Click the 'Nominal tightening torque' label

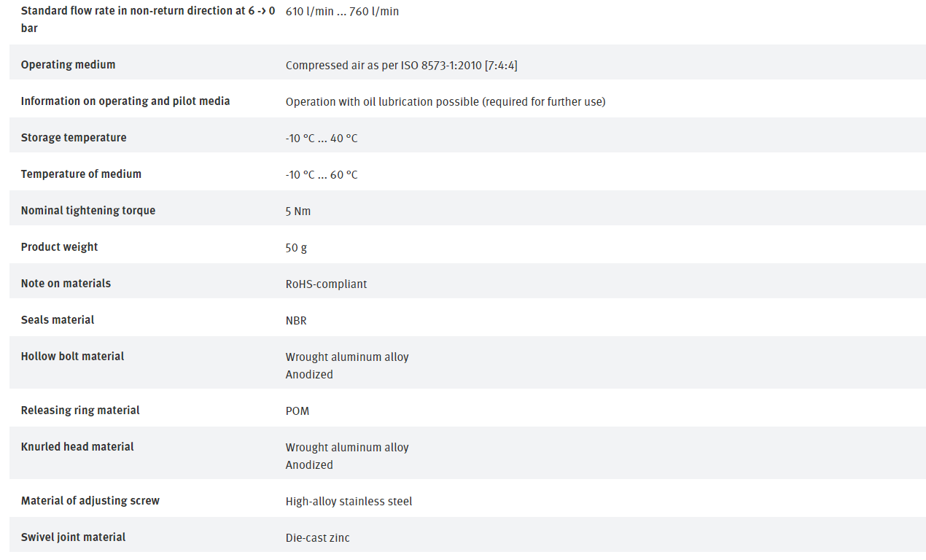[88, 211]
